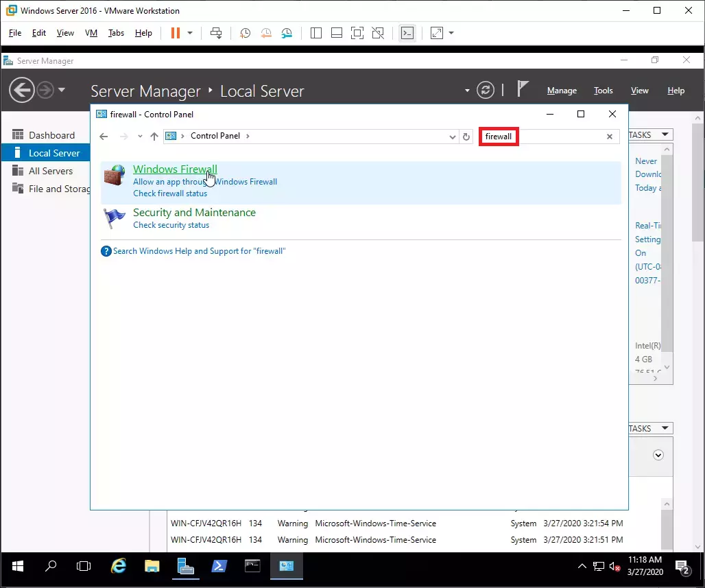
Task: Launch PowerShell from the taskbar
Action: [x=219, y=566]
